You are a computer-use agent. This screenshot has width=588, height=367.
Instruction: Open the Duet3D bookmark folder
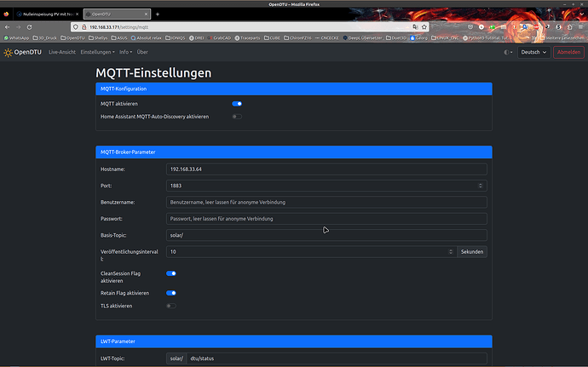[396, 37]
